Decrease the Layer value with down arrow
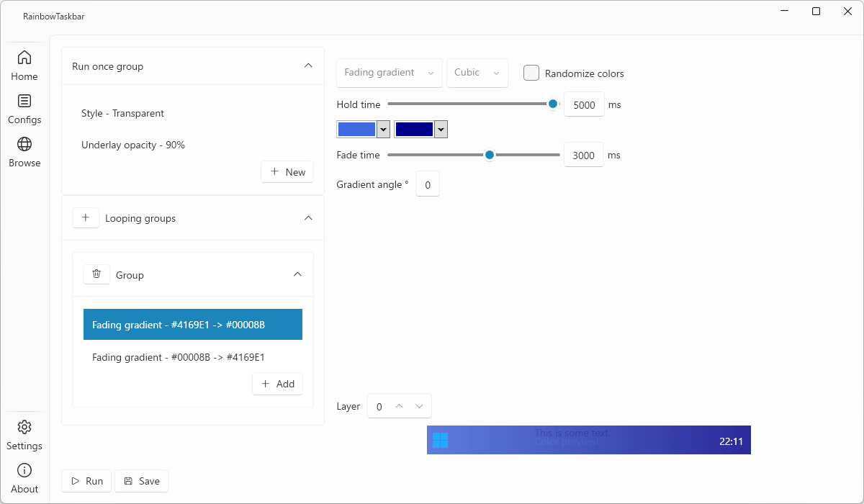The image size is (864, 504). (420, 406)
